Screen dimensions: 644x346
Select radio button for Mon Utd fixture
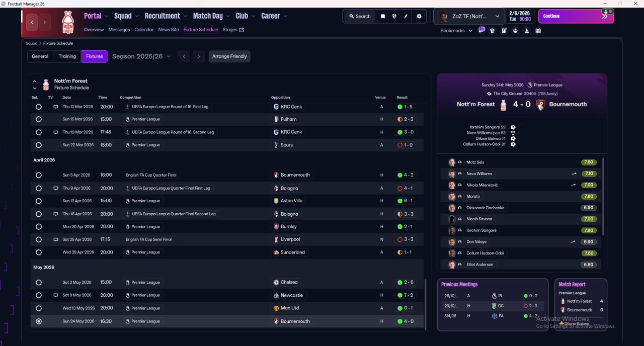coord(39,308)
